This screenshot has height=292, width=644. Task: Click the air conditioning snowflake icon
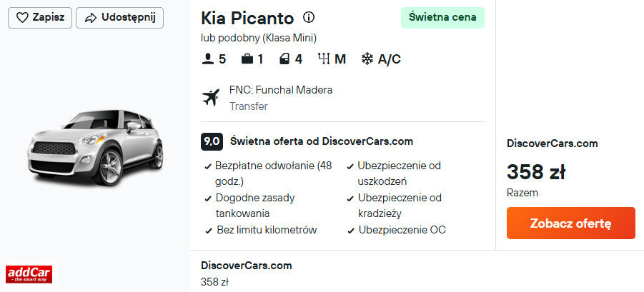[x=367, y=59]
